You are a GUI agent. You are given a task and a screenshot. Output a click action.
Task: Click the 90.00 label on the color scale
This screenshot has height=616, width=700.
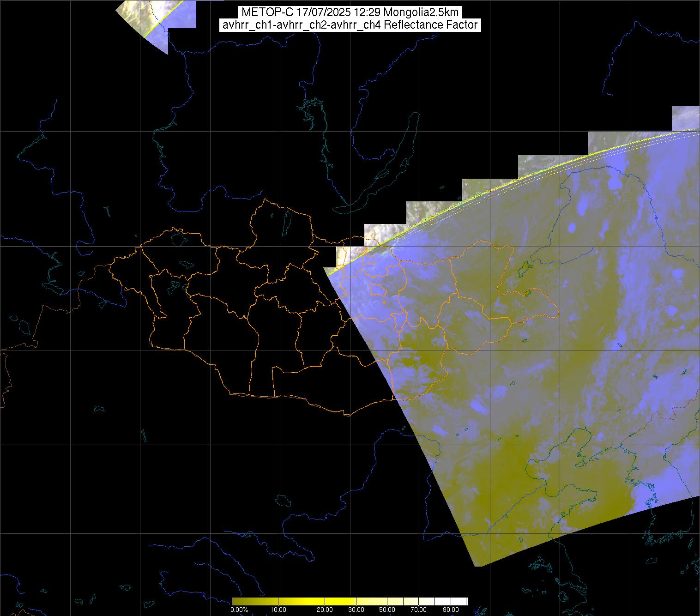tap(452, 610)
